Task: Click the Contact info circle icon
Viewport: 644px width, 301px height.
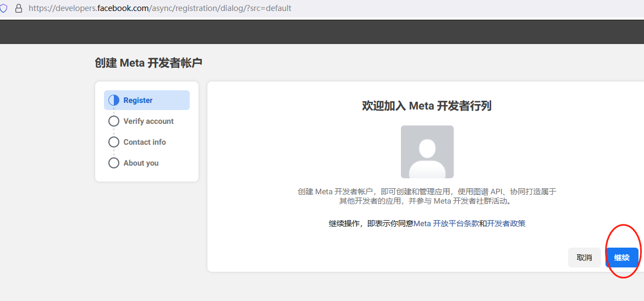Action: (x=114, y=143)
